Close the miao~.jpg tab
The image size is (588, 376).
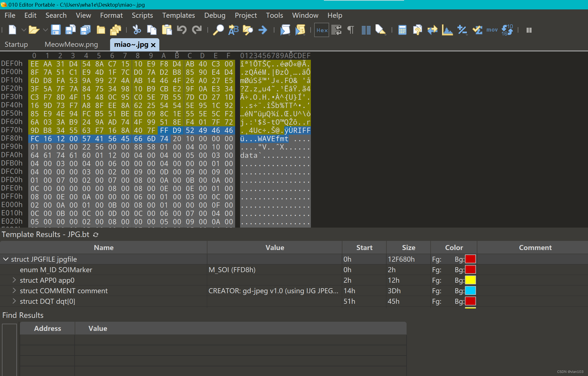153,45
